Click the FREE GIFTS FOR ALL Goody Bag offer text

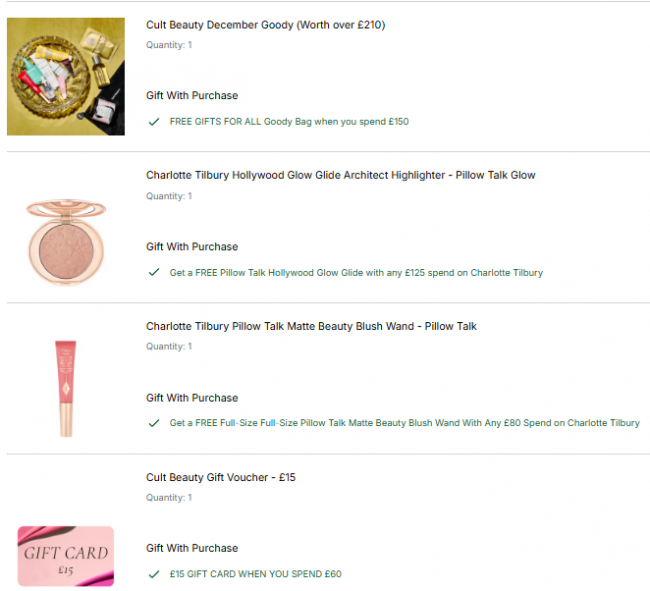click(x=289, y=122)
